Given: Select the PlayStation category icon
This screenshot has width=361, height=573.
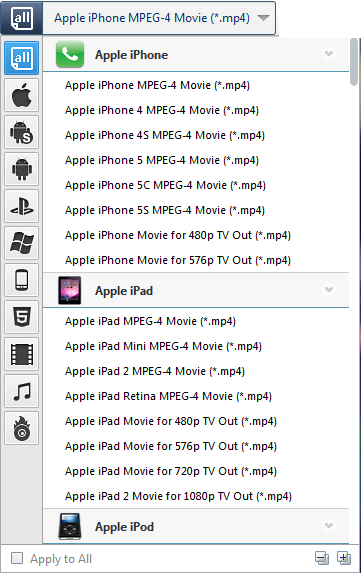Looking at the screenshot, I should pos(22,206).
